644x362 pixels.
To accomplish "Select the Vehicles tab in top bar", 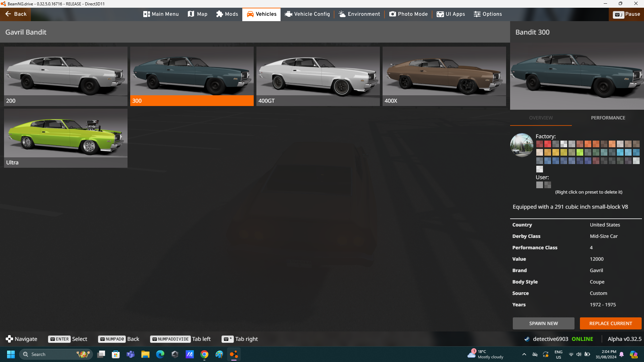I will 261,14.
